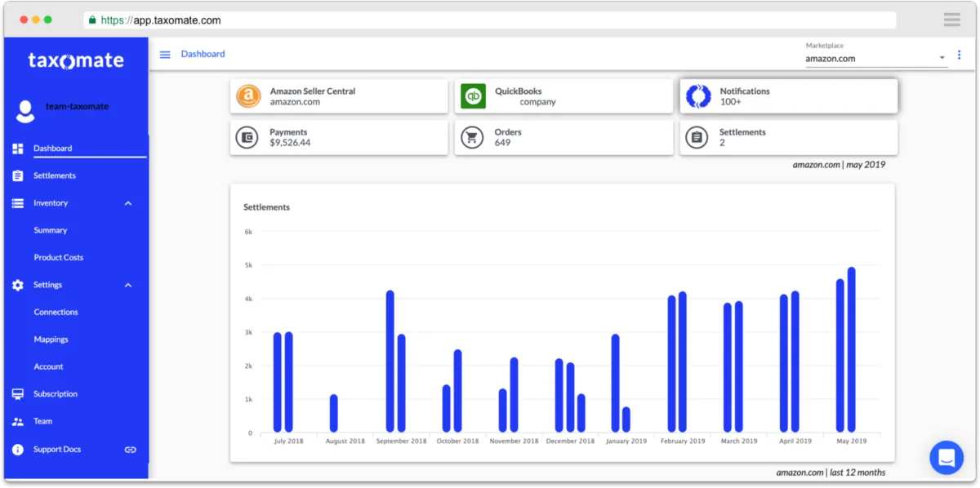Click the Amazon Seller Central logo icon

(x=248, y=96)
